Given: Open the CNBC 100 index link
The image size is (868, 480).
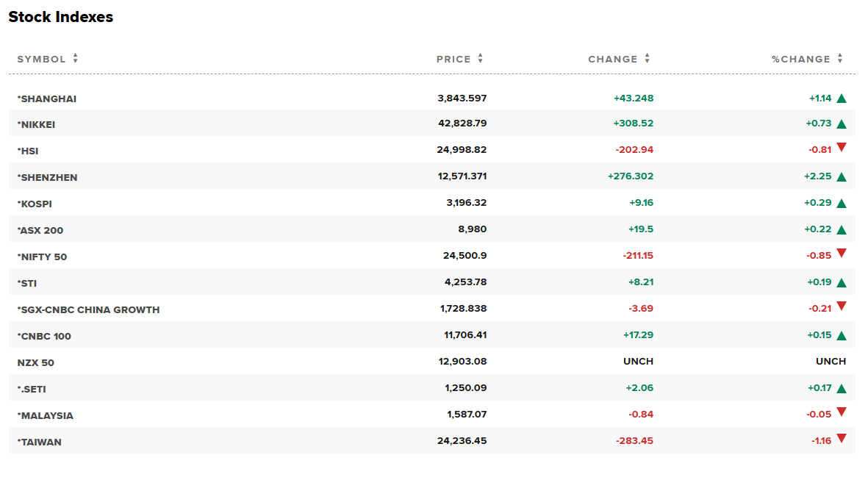Looking at the screenshot, I should [x=46, y=337].
